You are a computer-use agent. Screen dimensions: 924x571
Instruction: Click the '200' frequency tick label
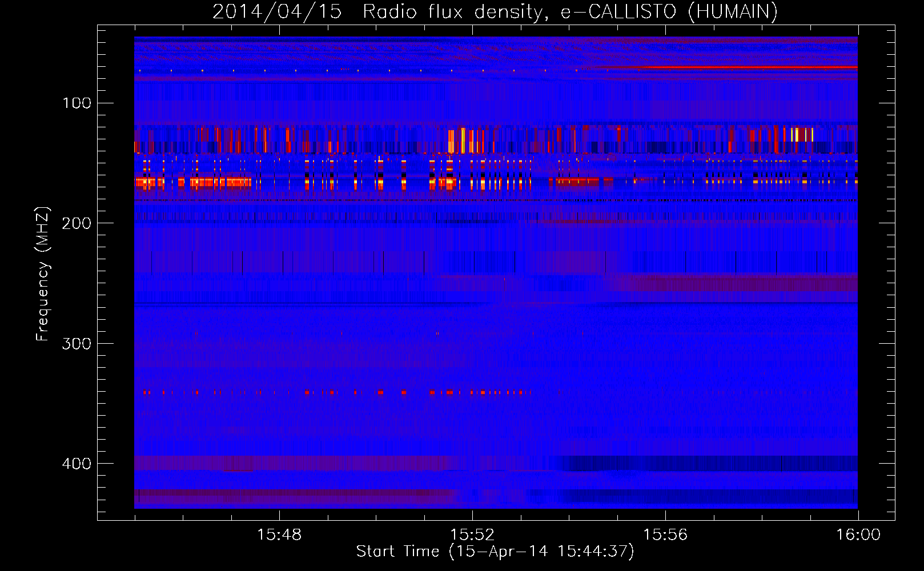point(77,223)
